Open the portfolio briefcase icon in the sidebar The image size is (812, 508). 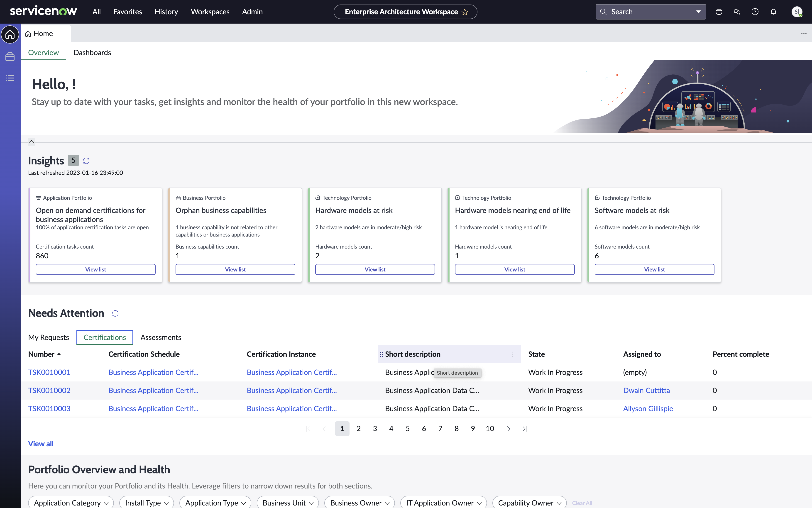tap(10, 56)
